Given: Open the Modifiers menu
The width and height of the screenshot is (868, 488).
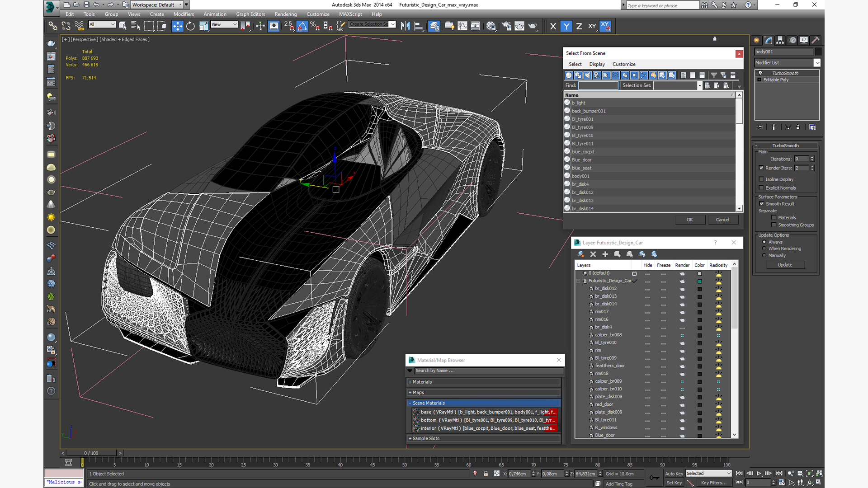Looking at the screenshot, I should tap(184, 14).
